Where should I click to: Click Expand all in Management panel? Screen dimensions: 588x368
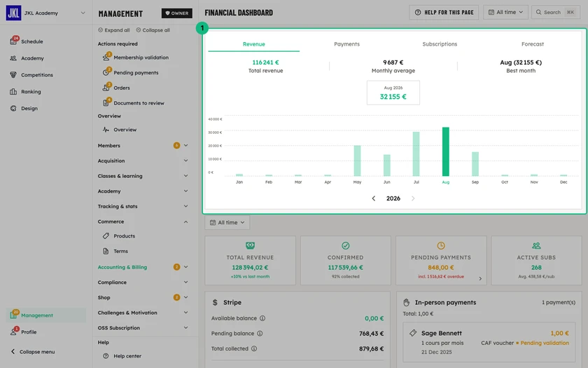113,30
